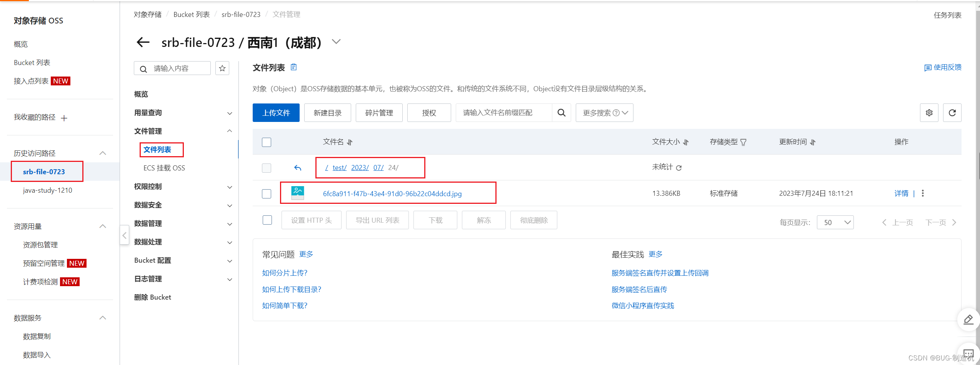The height and width of the screenshot is (365, 980).
Task: Open the 更多搜索 dropdown
Action: pyautogui.click(x=604, y=113)
